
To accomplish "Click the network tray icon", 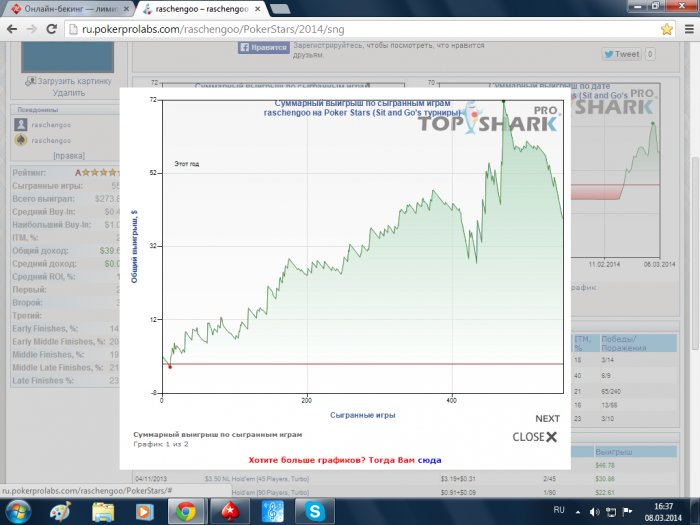I will (x=611, y=512).
